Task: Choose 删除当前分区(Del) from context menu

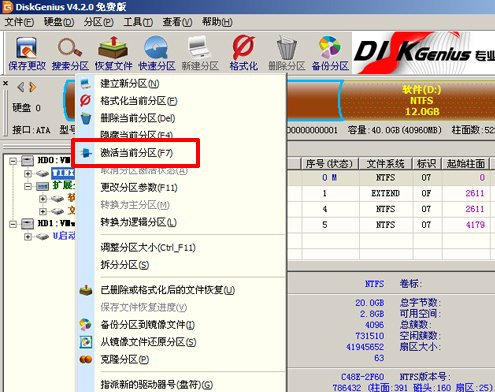Action: click(181, 118)
